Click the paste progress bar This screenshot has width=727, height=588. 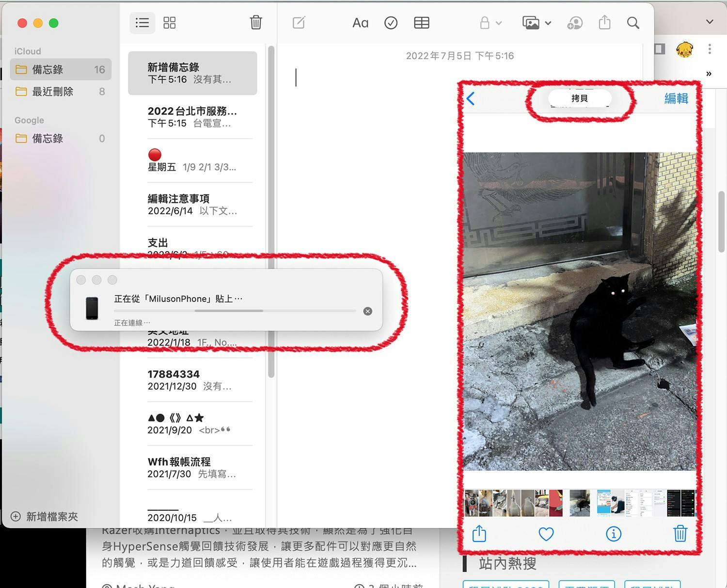tap(235, 311)
